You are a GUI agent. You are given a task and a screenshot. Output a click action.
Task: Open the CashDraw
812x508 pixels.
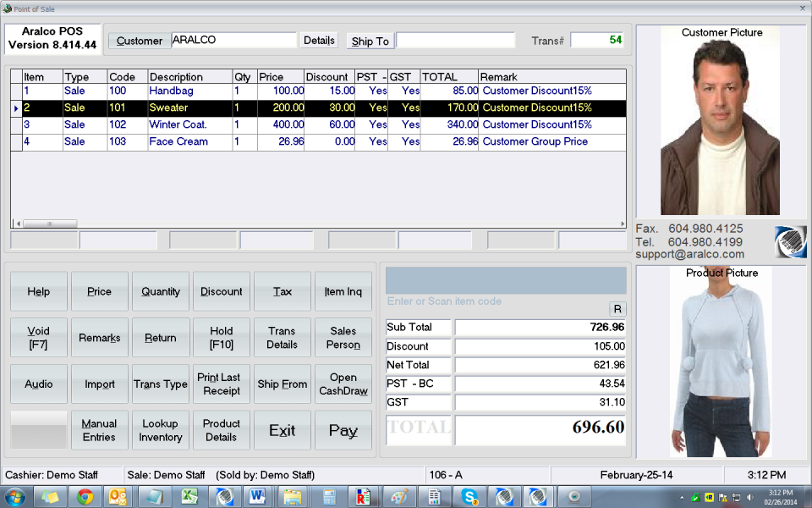(343, 384)
